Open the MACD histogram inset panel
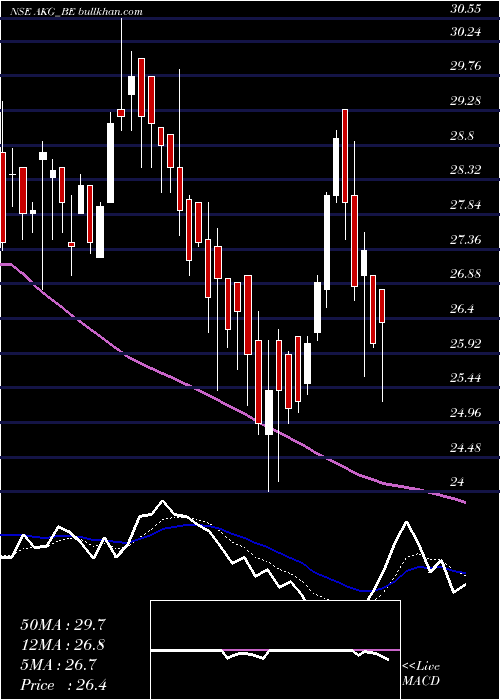500x700 pixels. pyautogui.click(x=275, y=650)
